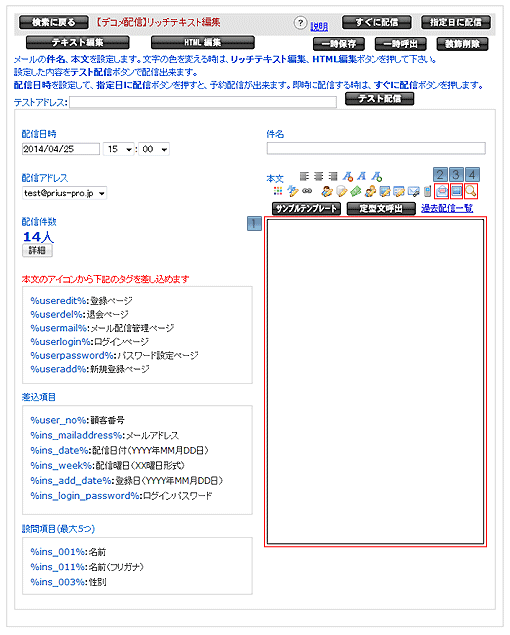Click the すぐに配信 button
This screenshot has width=510, height=635.
(x=377, y=22)
